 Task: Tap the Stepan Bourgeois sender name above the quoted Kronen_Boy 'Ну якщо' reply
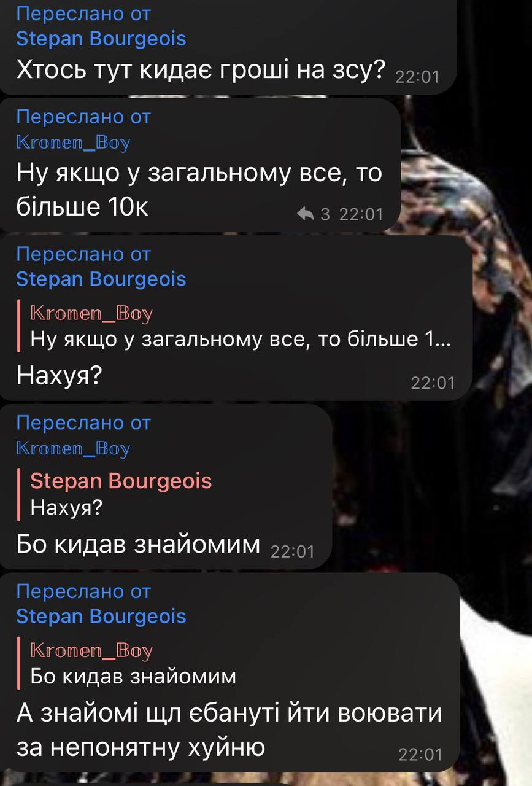point(101,279)
